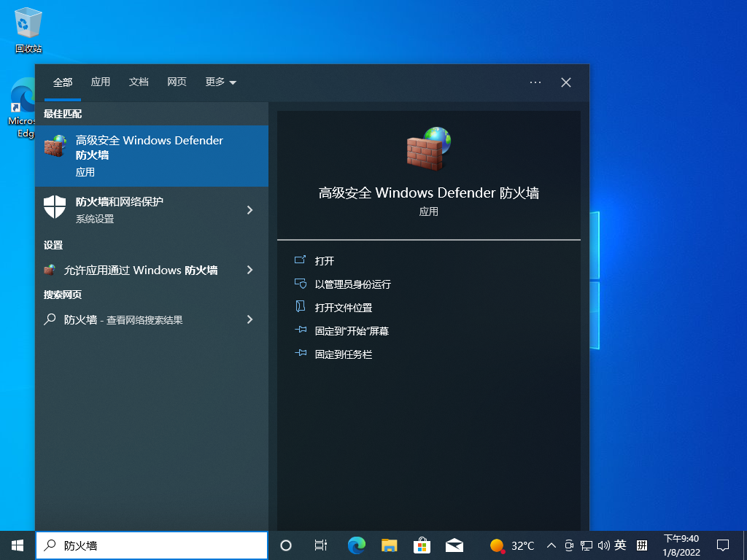Open File Explorer from the taskbar
This screenshot has width=747, height=560.
[x=389, y=545]
